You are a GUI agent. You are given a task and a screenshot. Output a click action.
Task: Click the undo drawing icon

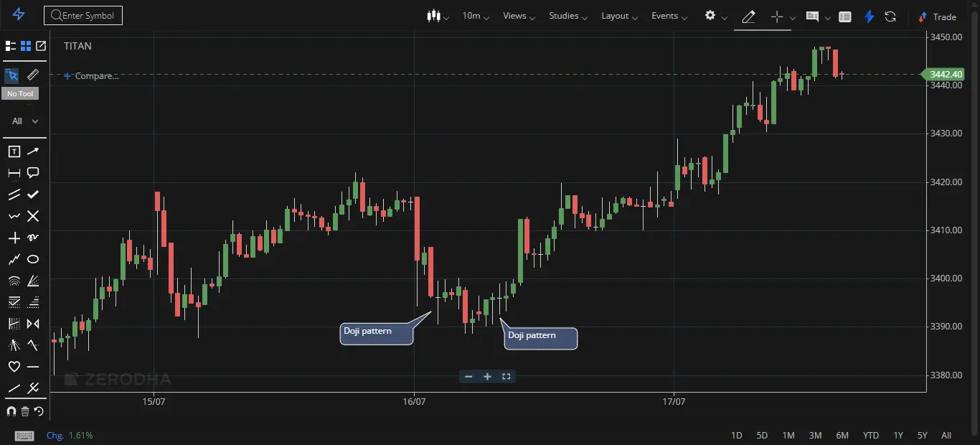pyautogui.click(x=39, y=411)
